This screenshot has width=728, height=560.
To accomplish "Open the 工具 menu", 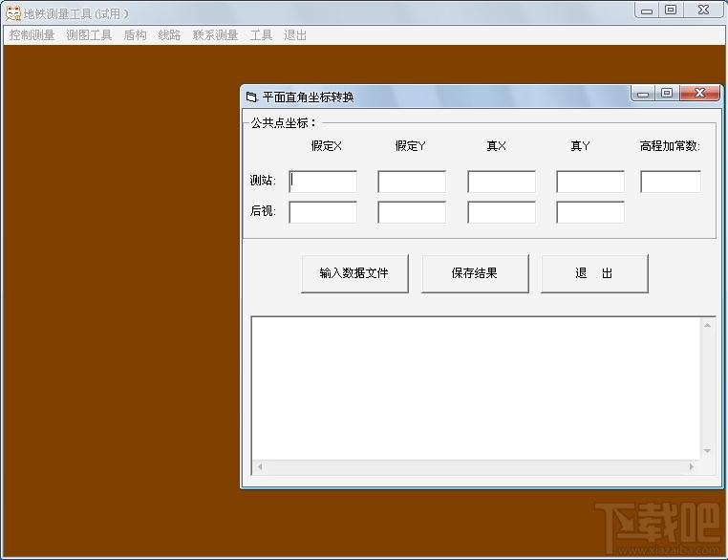I will (x=261, y=35).
